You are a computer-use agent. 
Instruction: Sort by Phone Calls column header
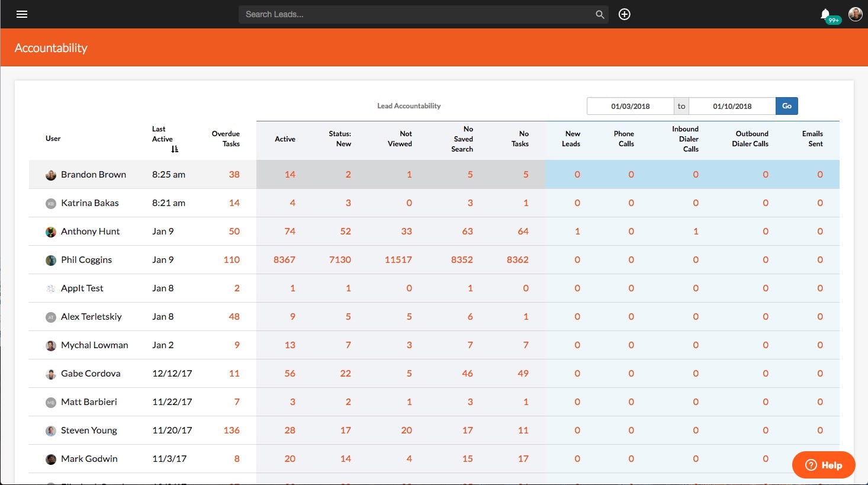(623, 139)
